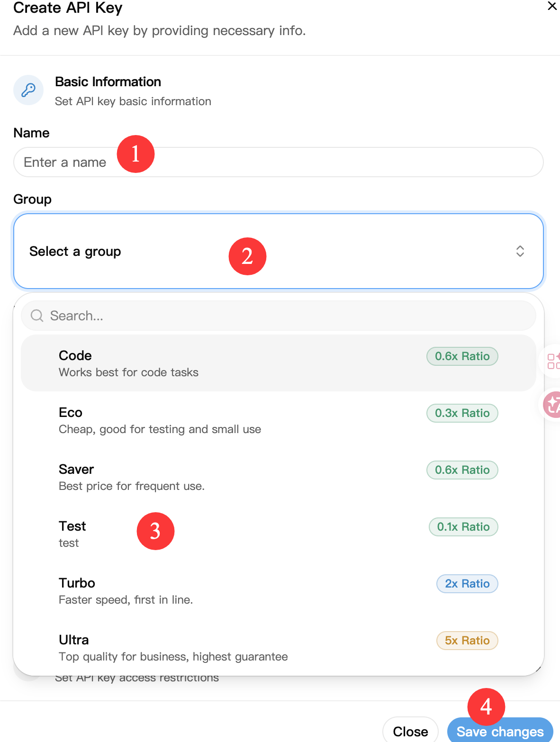Click the up-down chevron in the group selector
Screen dimensions: 560x742
[520, 251]
